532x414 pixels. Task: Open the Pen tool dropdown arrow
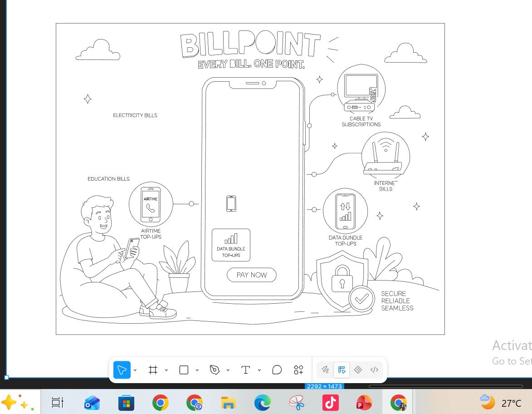coord(228,370)
